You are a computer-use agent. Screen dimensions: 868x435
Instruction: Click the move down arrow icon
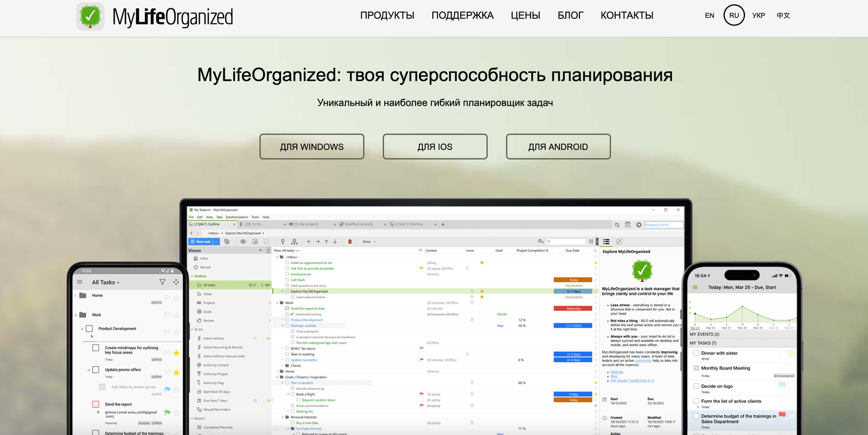(335, 242)
